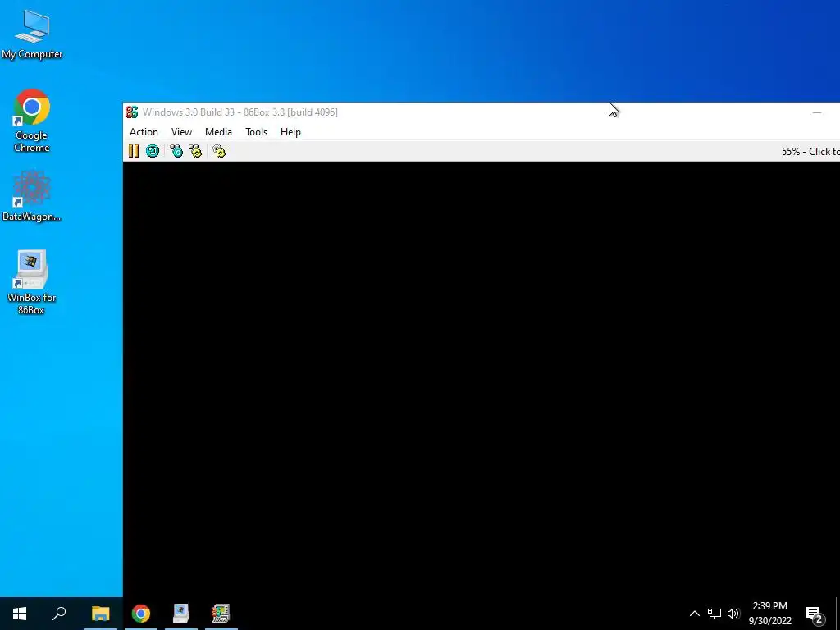Switch to WinBox in the taskbar
This screenshot has width=840, height=630.
point(181,614)
